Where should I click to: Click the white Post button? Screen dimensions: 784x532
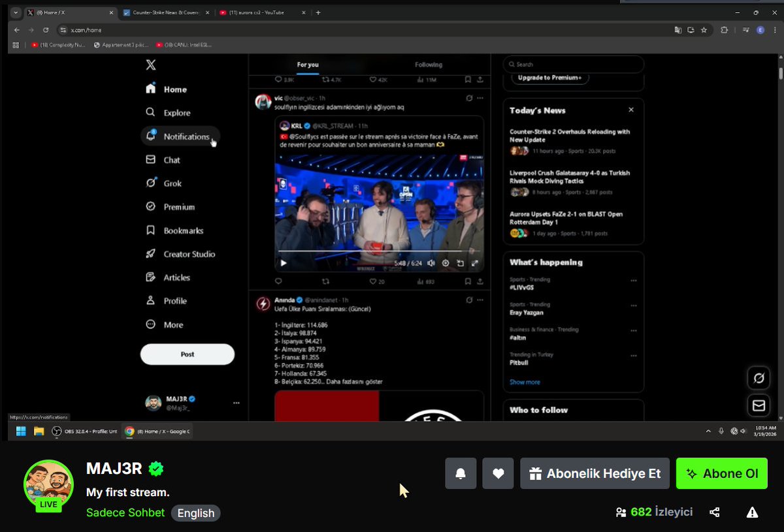[188, 354]
